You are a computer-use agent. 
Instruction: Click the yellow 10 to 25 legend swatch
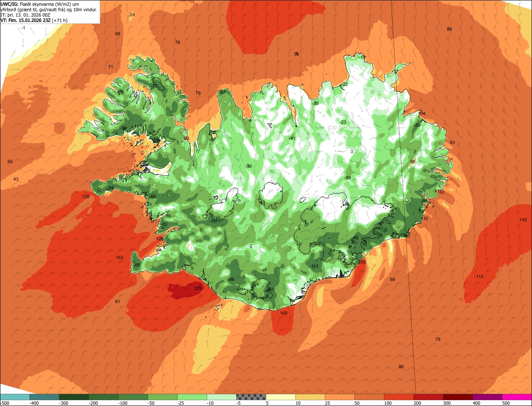310,397
